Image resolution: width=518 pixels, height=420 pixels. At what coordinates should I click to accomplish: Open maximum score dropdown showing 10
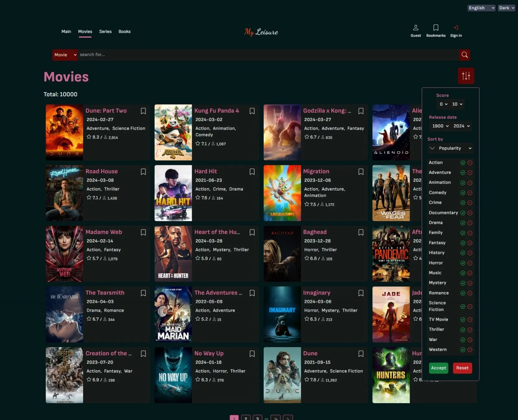[457, 104]
